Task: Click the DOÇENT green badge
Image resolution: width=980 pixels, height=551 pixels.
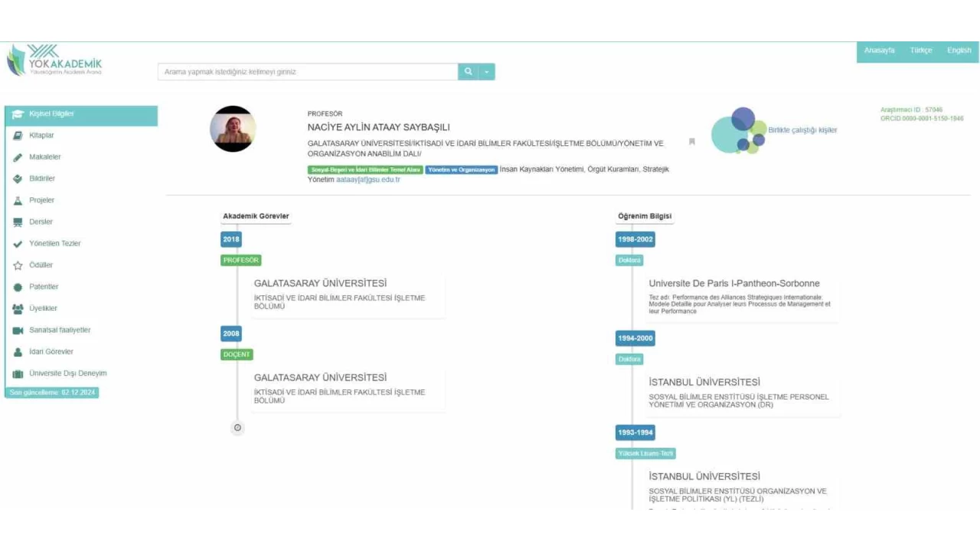Action: click(x=237, y=354)
